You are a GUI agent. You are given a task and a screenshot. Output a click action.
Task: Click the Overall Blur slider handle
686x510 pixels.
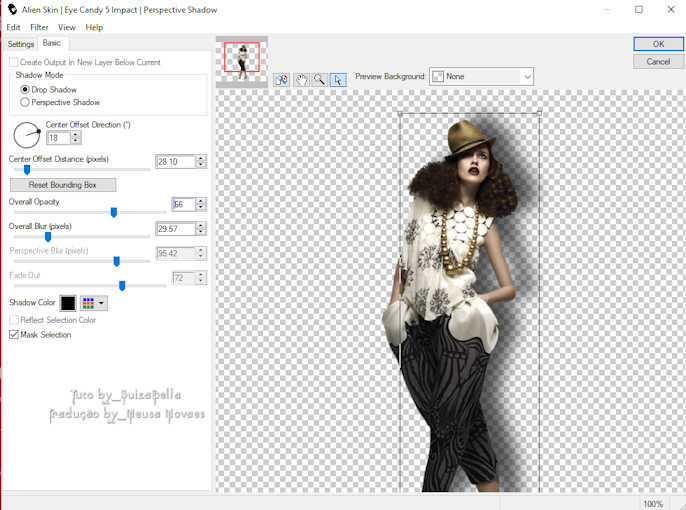tap(48, 237)
